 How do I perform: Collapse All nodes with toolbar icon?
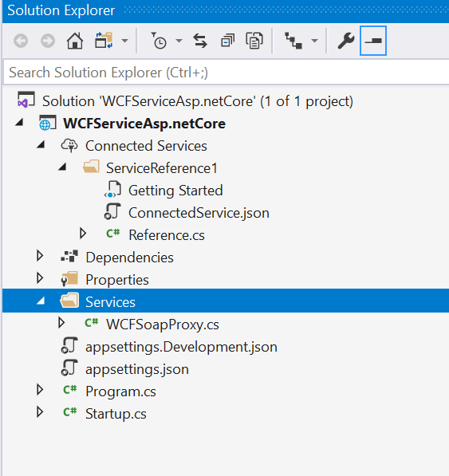pyautogui.click(x=227, y=41)
